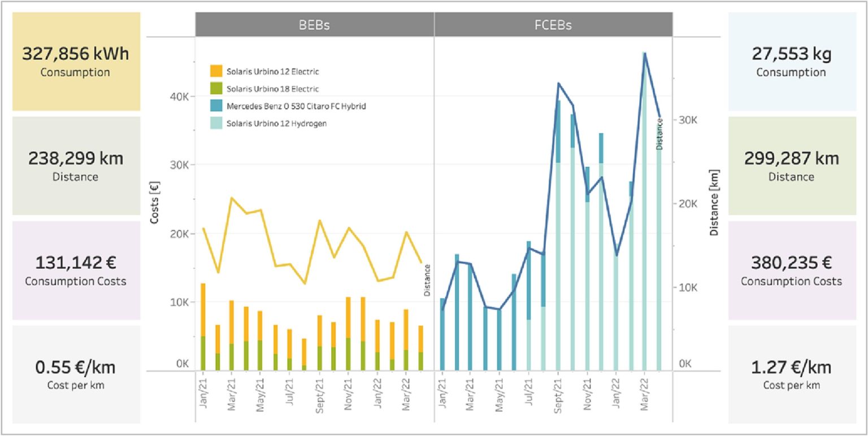The height and width of the screenshot is (436, 868).
Task: Click the tallest FCEBs bar at Mar/22
Action: point(644,212)
